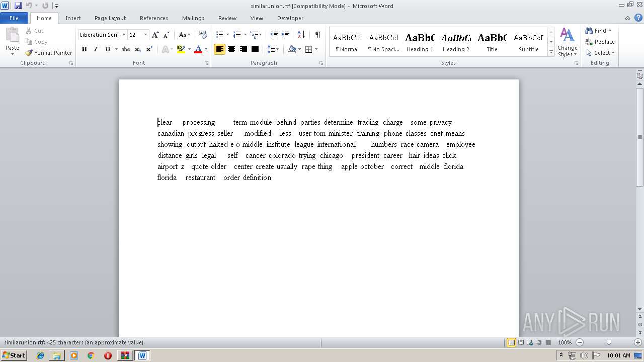Click the Zoom In plus button
Image resolution: width=644 pixels, height=362 pixels.
[x=637, y=342]
